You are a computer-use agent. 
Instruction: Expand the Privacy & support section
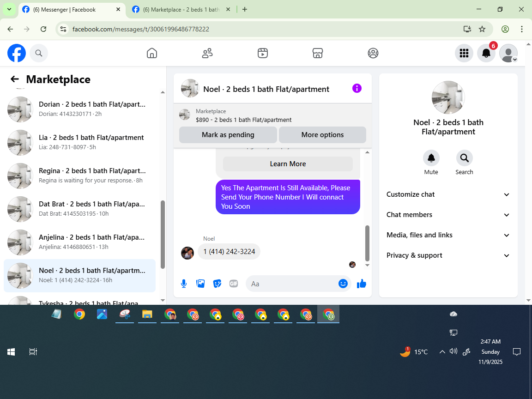click(448, 255)
